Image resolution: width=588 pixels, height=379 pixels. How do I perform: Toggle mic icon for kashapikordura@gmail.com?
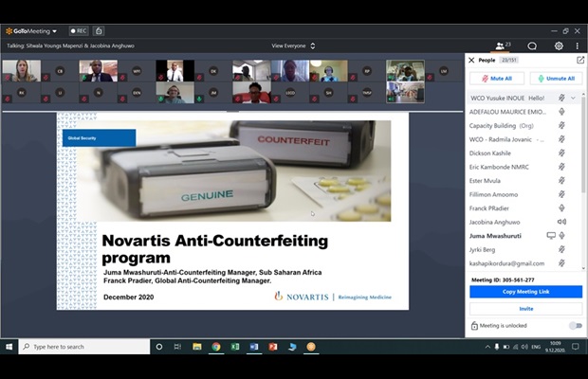point(561,262)
